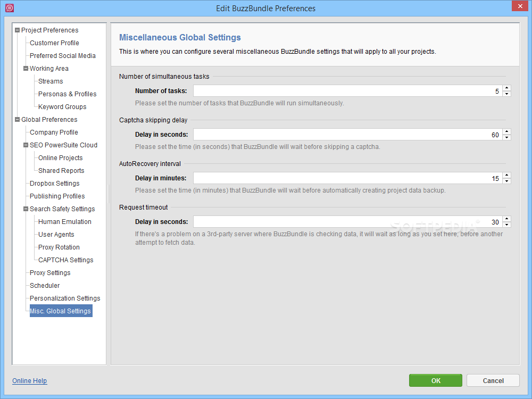
Task: Select CAPTCHA Settings item
Action: pyautogui.click(x=66, y=260)
